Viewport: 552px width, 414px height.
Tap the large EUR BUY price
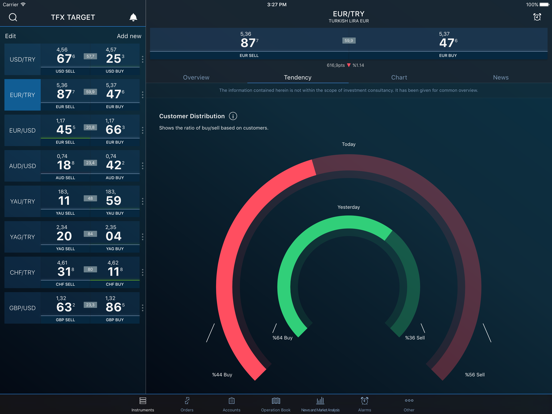coord(448,43)
